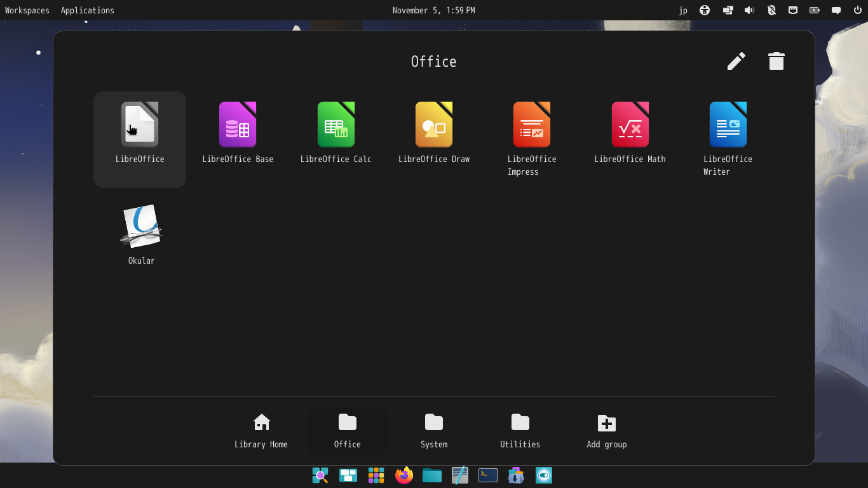Open window tiling options in panel
Screen dimensions: 868x488
click(x=728, y=10)
